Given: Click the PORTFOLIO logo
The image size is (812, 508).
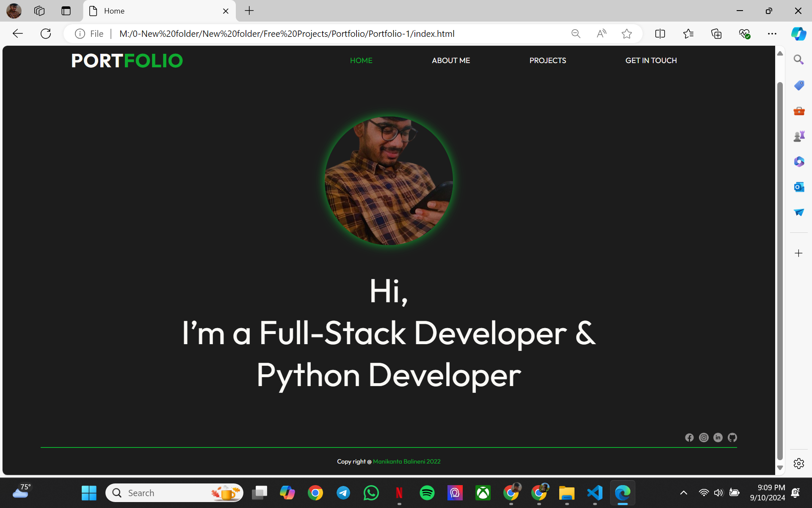Looking at the screenshot, I should 127,61.
